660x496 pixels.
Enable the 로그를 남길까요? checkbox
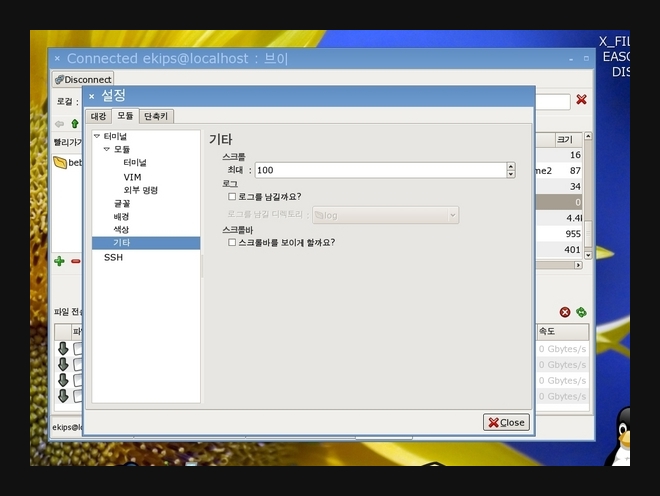coord(232,197)
